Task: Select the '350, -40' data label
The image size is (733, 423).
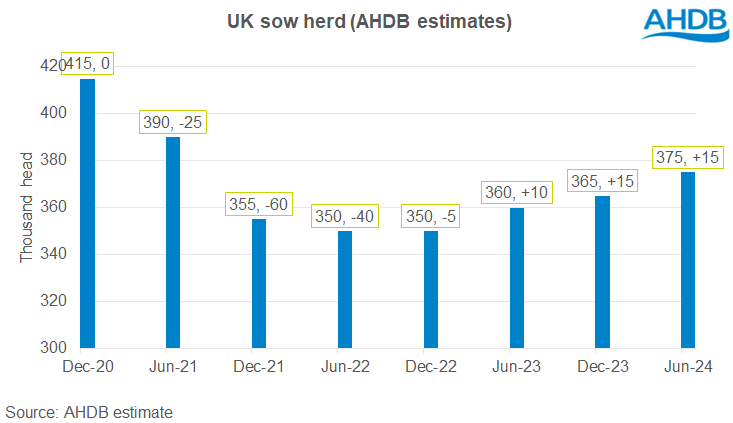Action: (x=345, y=217)
